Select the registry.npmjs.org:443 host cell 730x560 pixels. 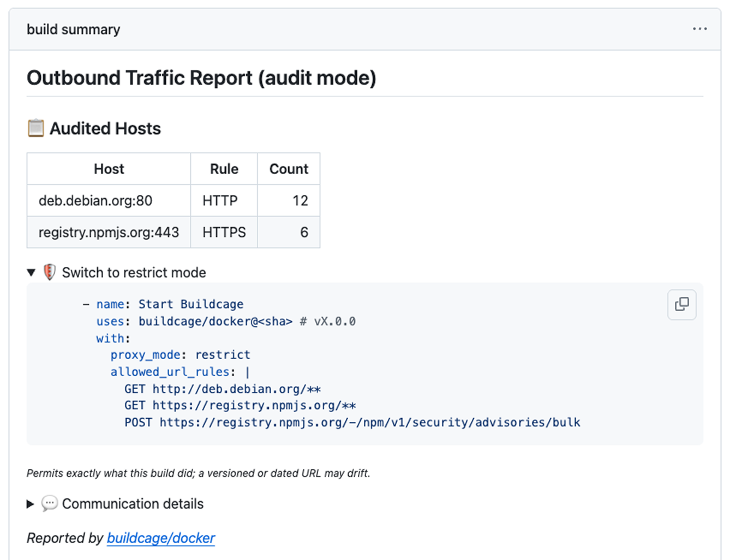point(109,232)
